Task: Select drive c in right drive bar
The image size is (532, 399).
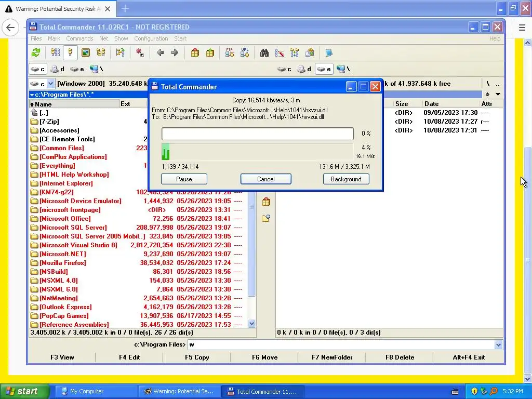Action: point(284,69)
